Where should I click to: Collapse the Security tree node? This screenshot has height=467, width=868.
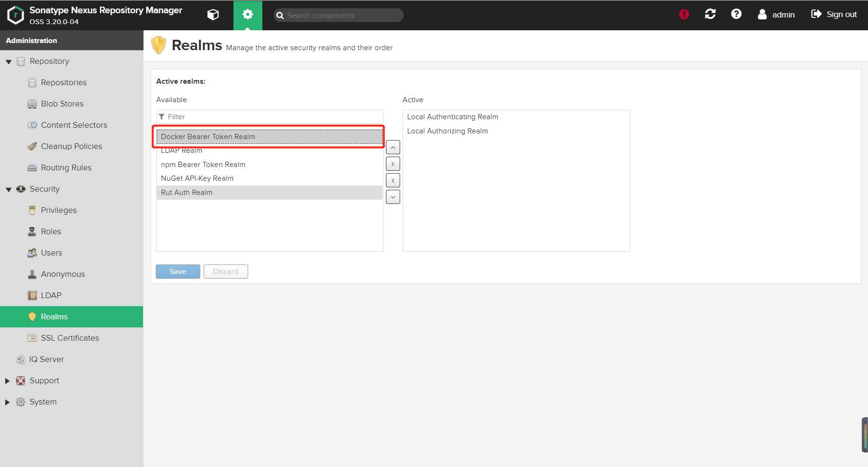pos(9,189)
